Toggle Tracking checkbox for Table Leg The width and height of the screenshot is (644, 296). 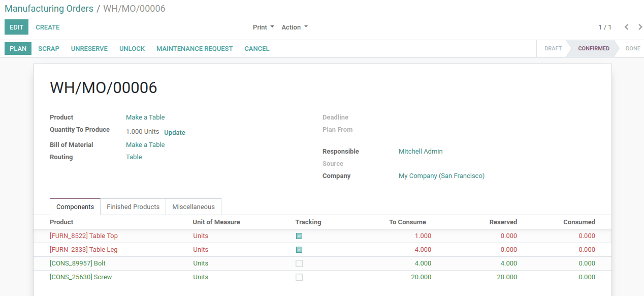pyautogui.click(x=299, y=250)
